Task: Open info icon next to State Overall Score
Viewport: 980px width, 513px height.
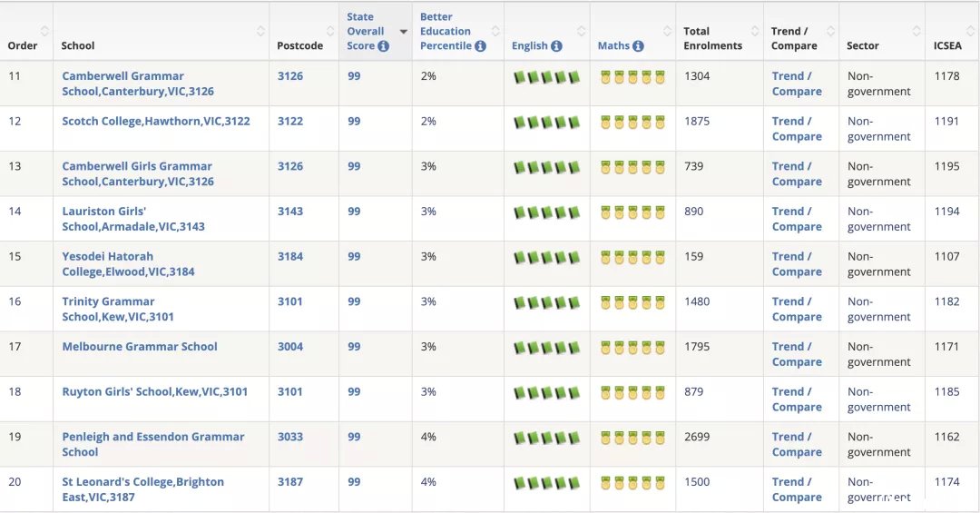Action: pyautogui.click(x=383, y=46)
